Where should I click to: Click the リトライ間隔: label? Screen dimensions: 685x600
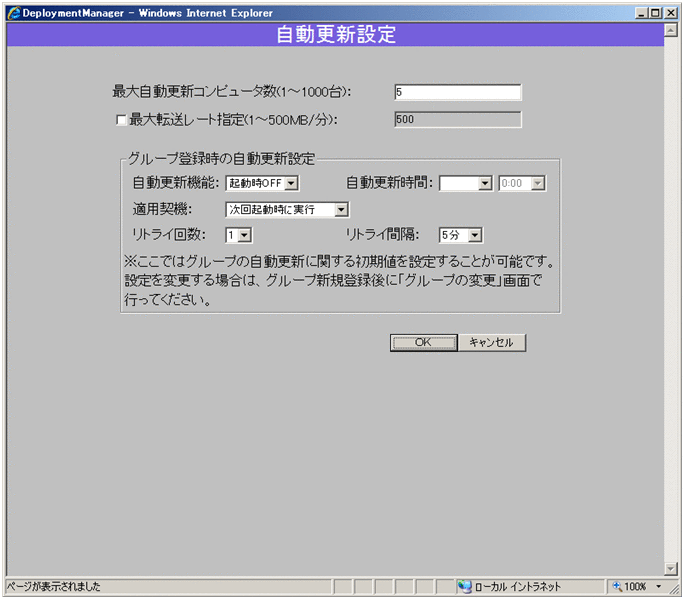[382, 235]
